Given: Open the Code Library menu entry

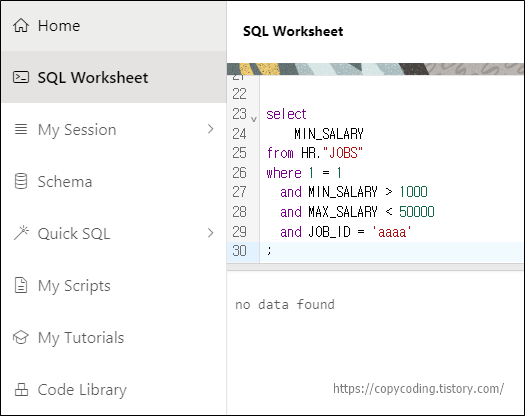Looking at the screenshot, I should point(114,389).
